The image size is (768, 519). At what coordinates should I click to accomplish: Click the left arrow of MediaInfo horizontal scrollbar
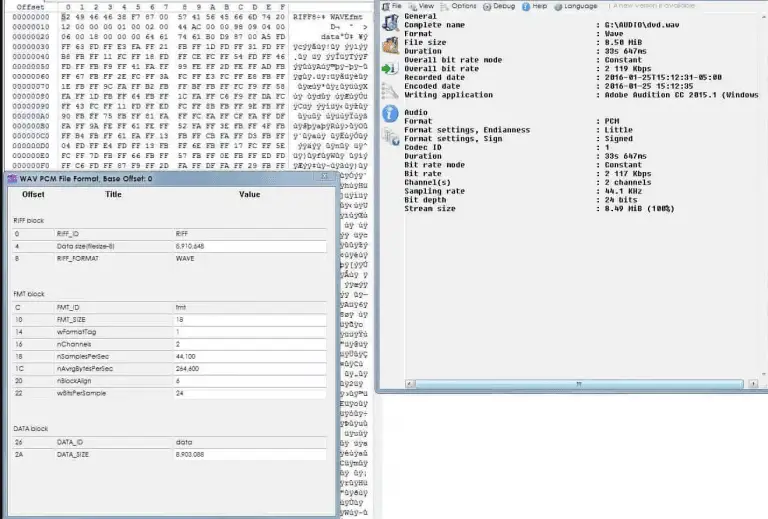click(410, 384)
